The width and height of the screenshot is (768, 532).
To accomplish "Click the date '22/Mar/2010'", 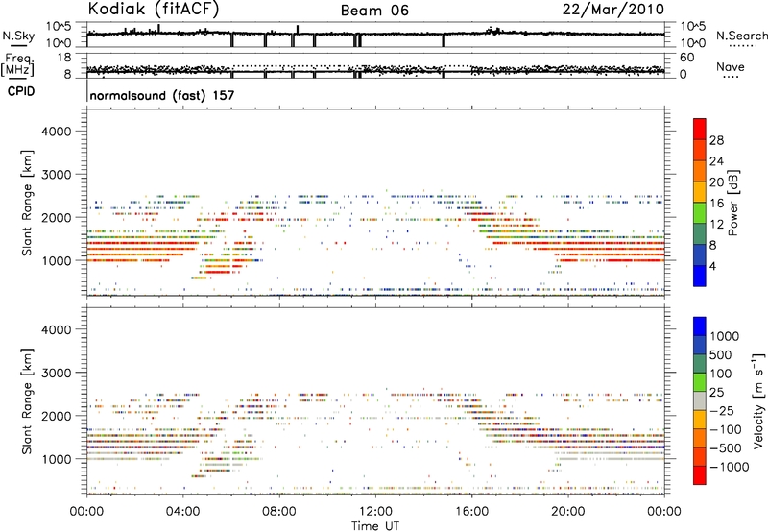I will tap(613, 10).
